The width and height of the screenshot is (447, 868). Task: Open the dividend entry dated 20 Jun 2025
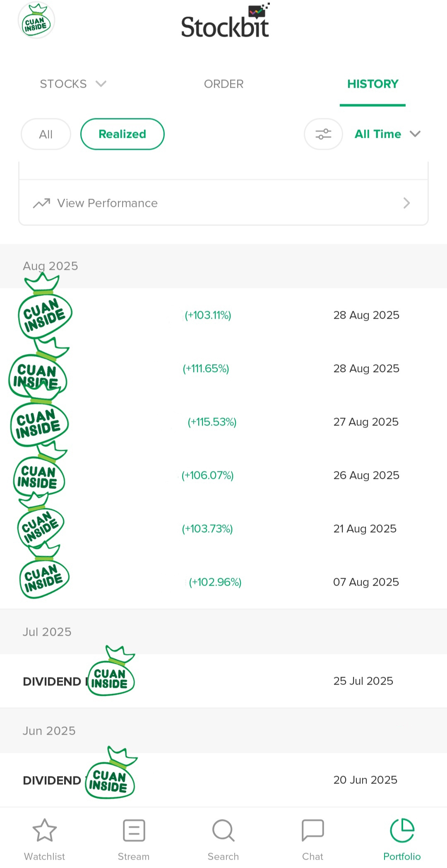223,780
